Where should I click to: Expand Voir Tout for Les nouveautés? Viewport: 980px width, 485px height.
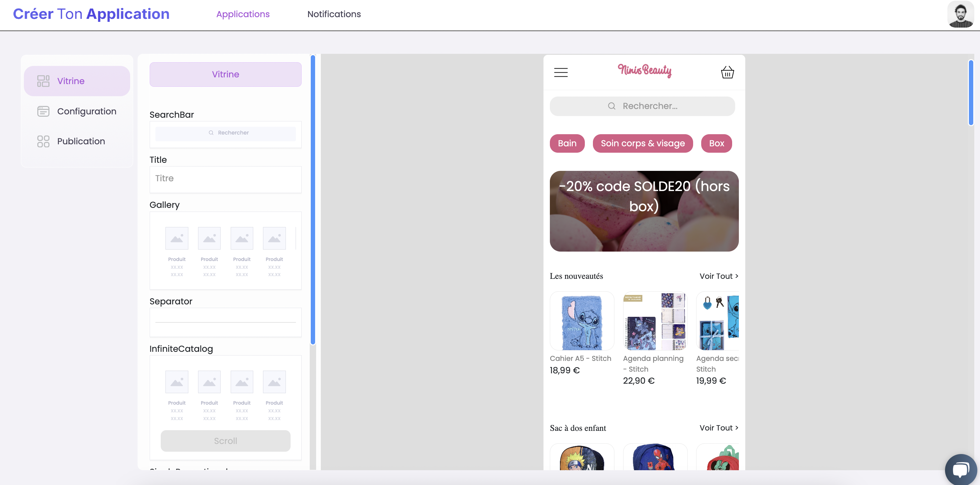(719, 276)
